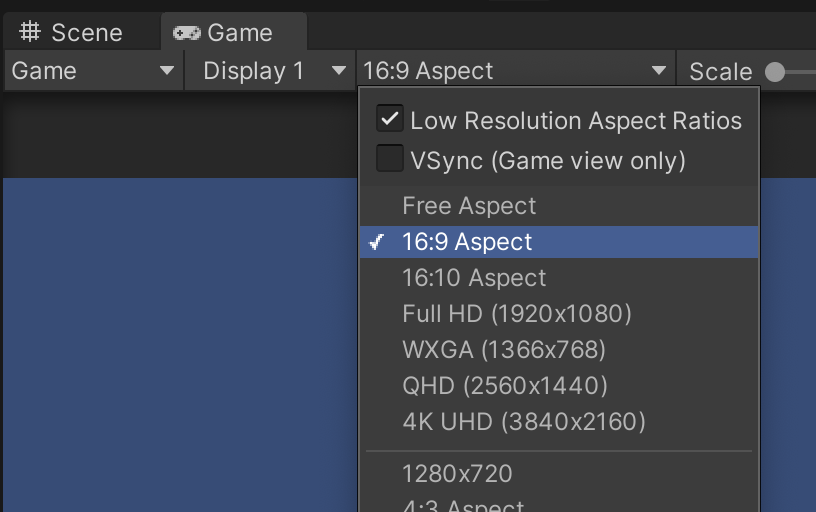Click the checkmark beside 16:9 Aspect
Viewport: 816px width, 512px height.
378,242
